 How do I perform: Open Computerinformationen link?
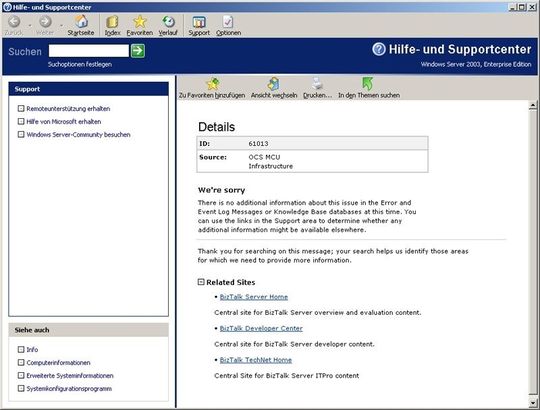(59, 363)
